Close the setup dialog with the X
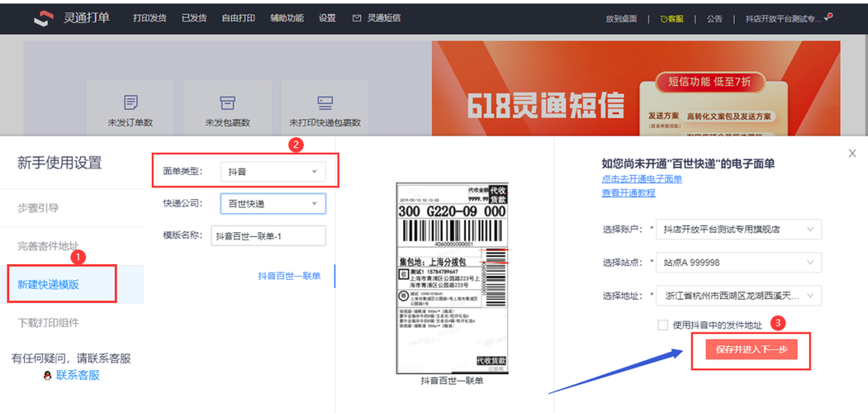 (x=852, y=154)
